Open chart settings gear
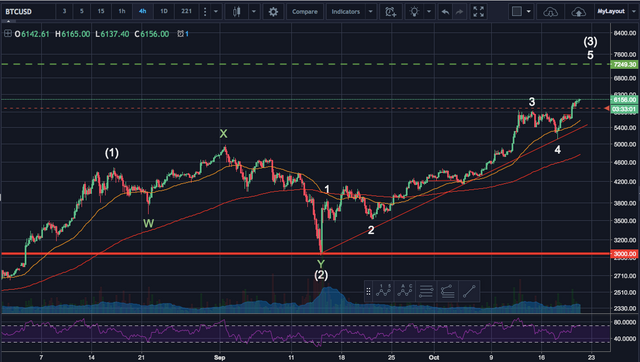Viewport: 640px width, 362px height. click(x=273, y=12)
